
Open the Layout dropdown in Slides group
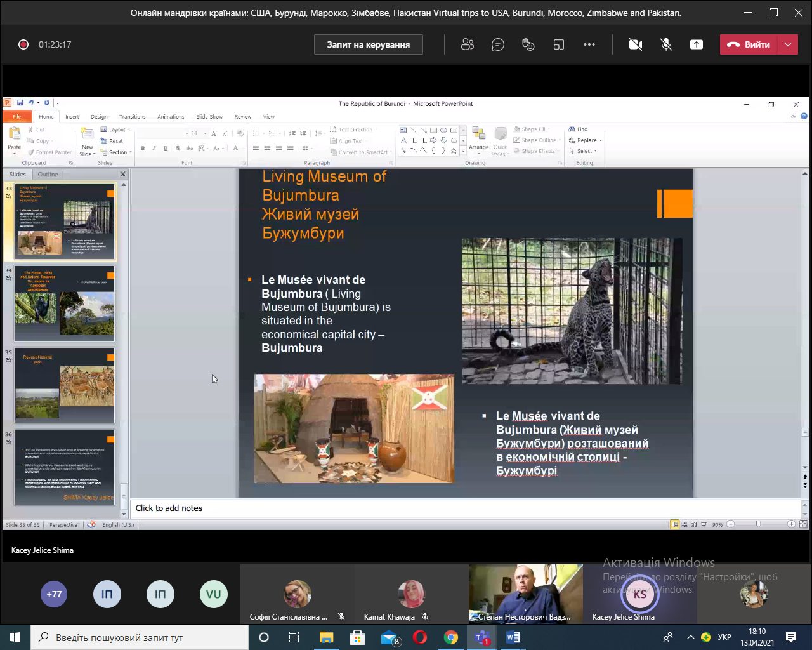pos(117,129)
